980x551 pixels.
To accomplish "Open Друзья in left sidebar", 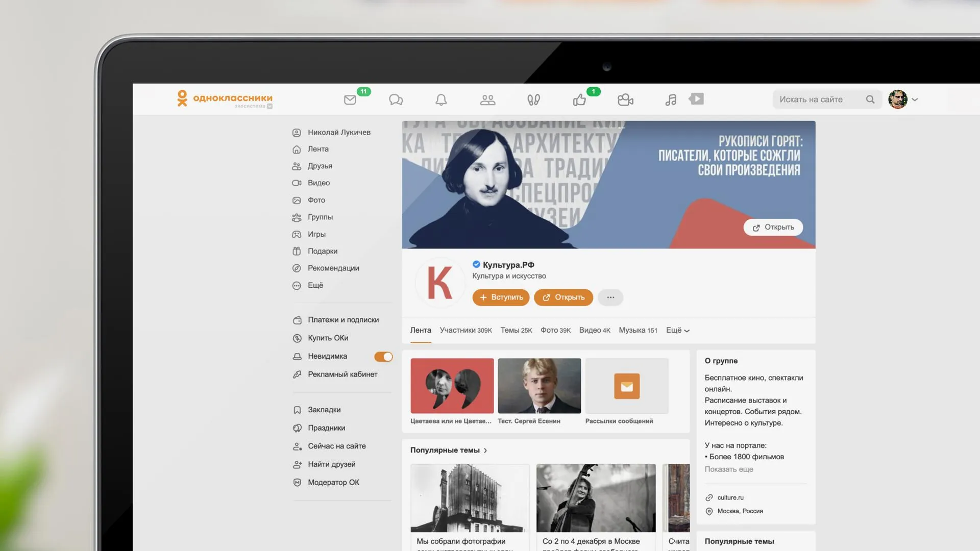I will [x=312, y=166].
